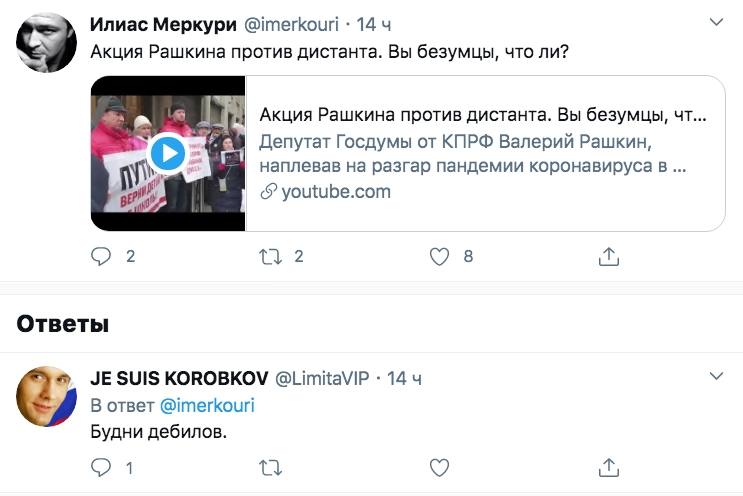Like the main tweet with 8 likes

(x=439, y=257)
